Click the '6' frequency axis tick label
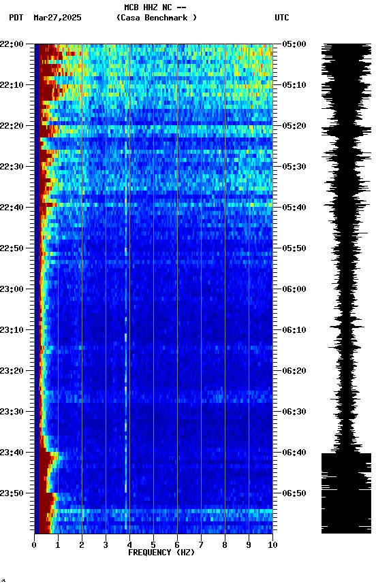 tap(177, 545)
